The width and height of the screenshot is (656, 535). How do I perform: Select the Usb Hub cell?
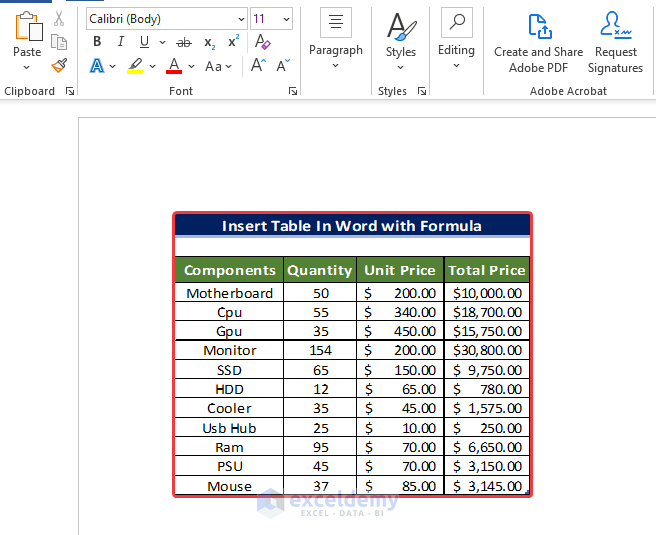229,428
